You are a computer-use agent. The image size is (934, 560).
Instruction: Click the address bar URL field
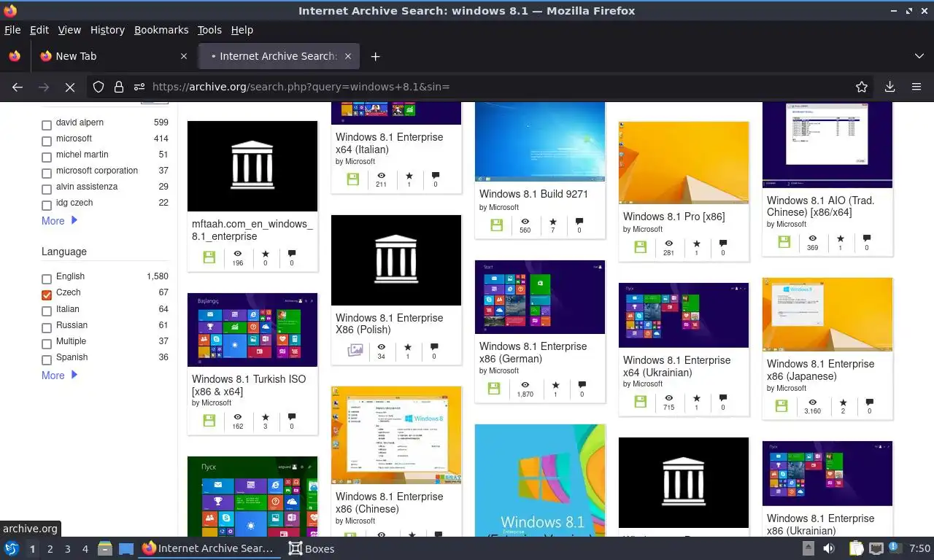tap(496, 87)
